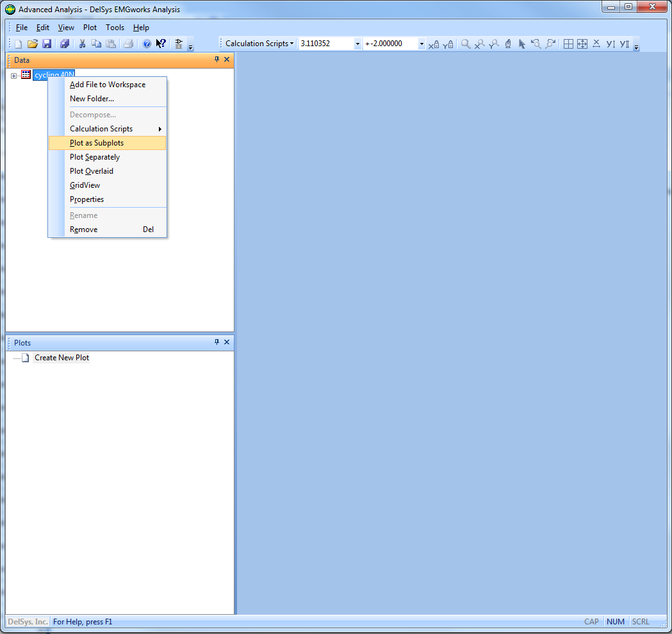Click the Save All icon
This screenshot has height=634, width=672.
click(x=65, y=44)
